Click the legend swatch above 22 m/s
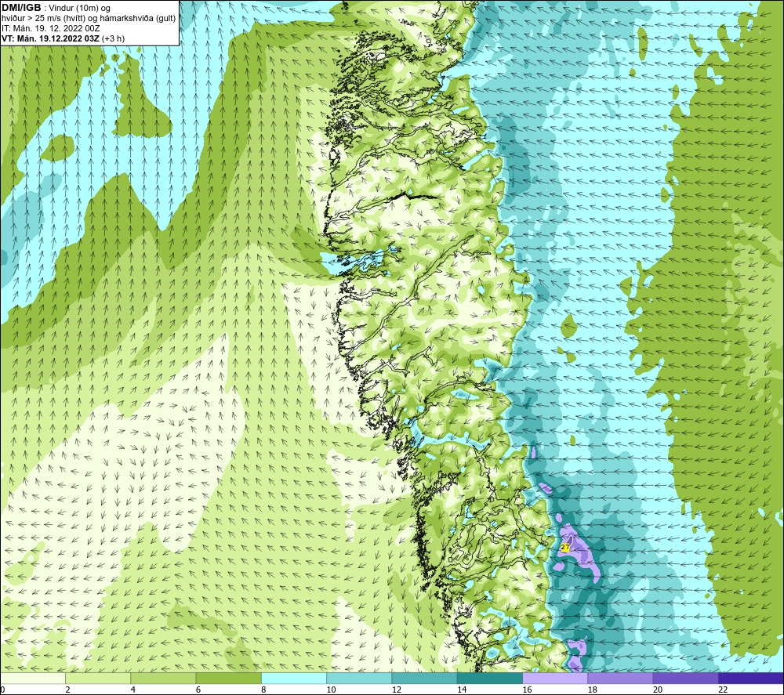This screenshot has height=695, width=784. (751, 678)
